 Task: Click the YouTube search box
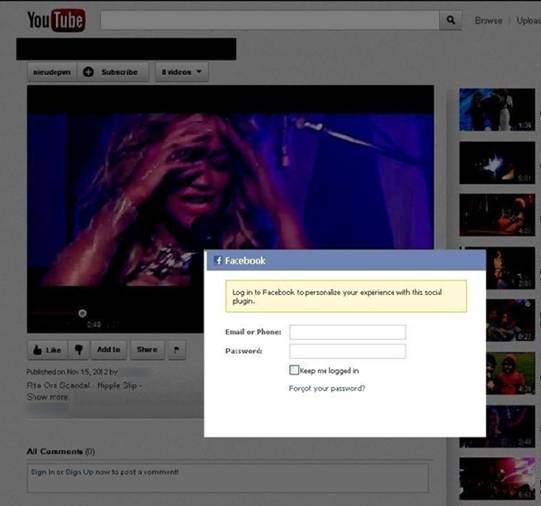(270, 20)
